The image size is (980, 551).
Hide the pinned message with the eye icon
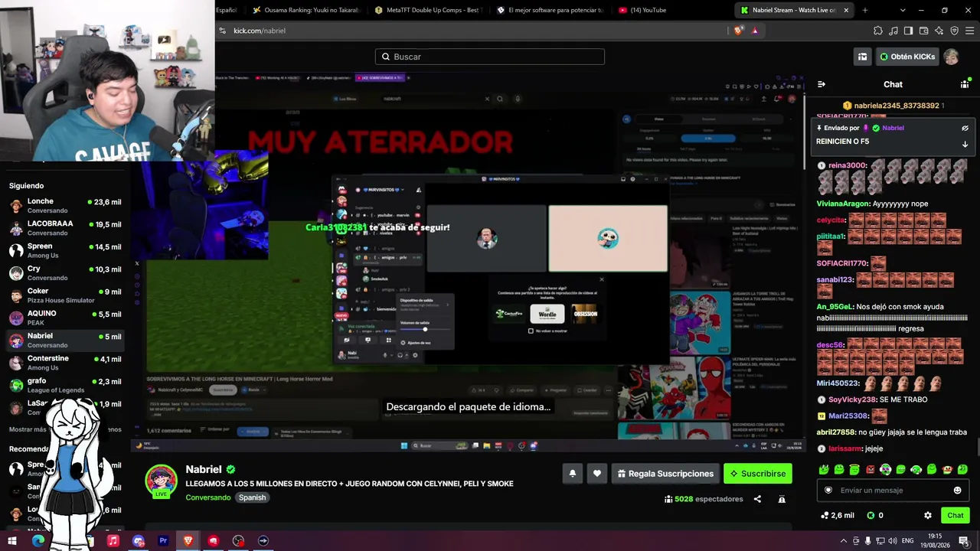click(x=965, y=129)
